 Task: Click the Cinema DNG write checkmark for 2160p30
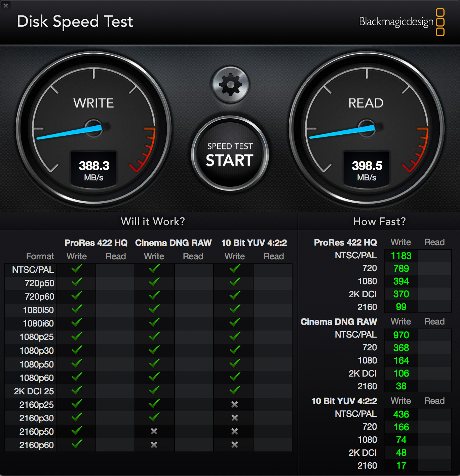[154, 417]
